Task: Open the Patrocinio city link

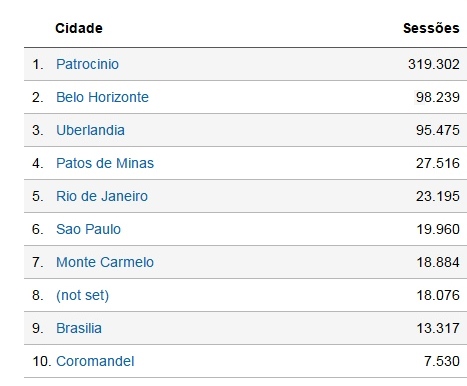Action: click(87, 64)
